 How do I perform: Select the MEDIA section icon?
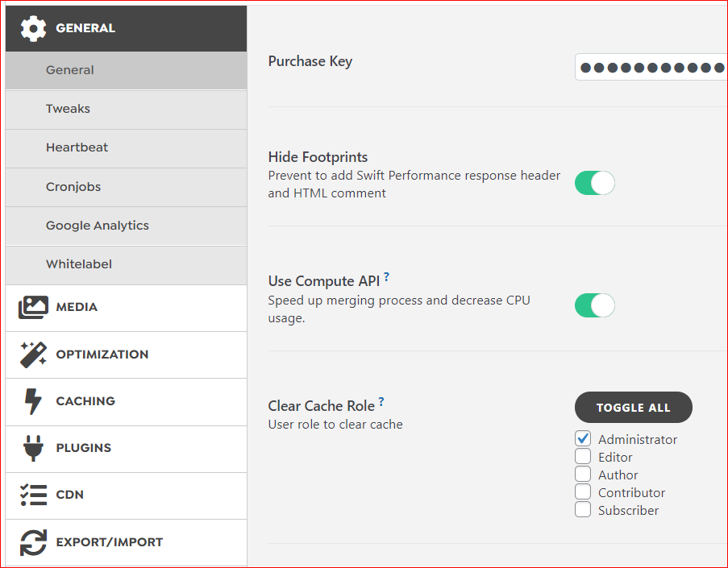pos(33,307)
